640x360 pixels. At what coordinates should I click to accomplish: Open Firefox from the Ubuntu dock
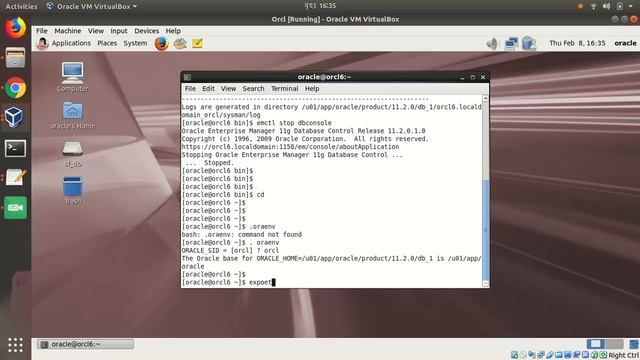point(15,28)
